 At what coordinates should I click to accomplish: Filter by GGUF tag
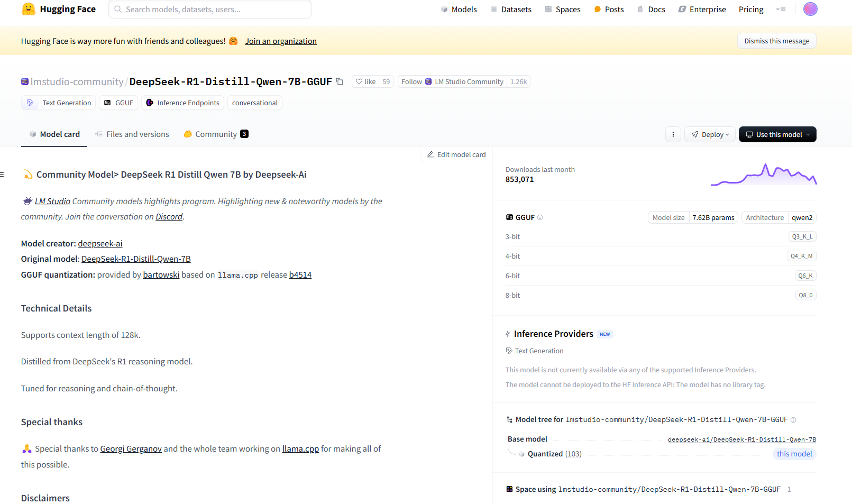118,103
